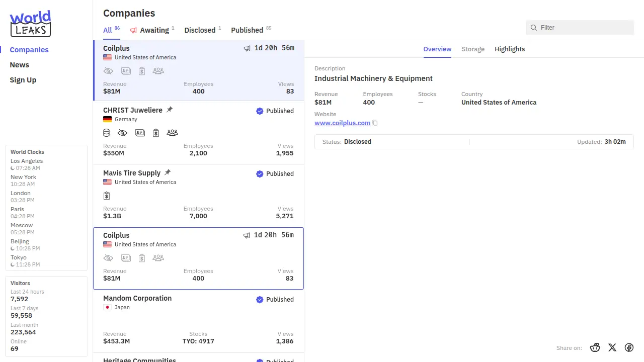Screen dimensions: 644x362
Task: Click Published badge on Mandom Corporation
Action: tap(275, 300)
